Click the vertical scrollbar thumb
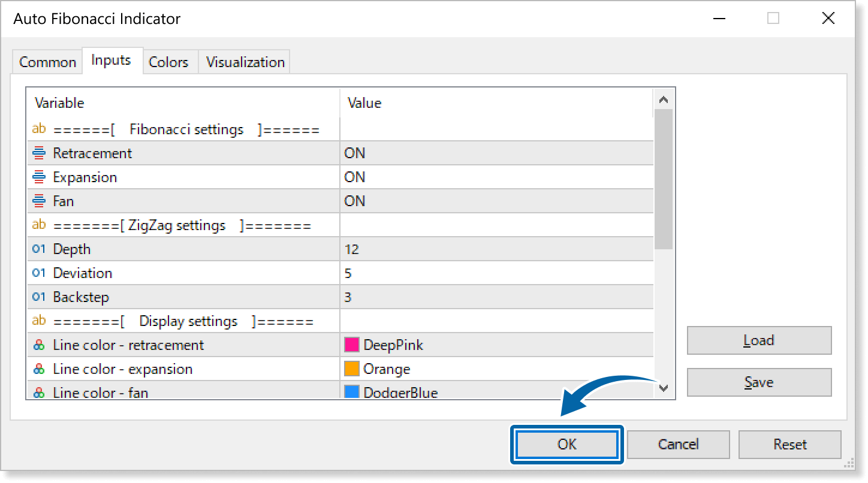The height and width of the screenshot is (483, 868). click(x=663, y=179)
